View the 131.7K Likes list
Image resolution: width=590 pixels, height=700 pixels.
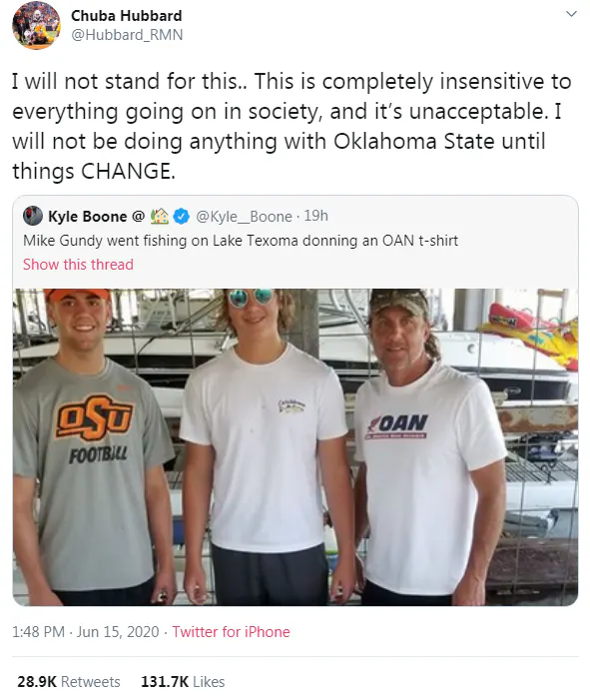coord(183,682)
